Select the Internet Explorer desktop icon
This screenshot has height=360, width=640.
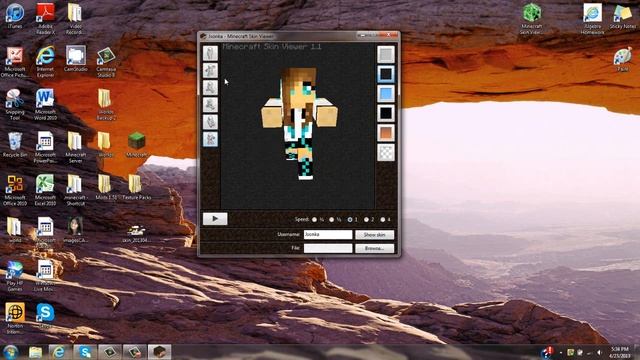[x=45, y=62]
